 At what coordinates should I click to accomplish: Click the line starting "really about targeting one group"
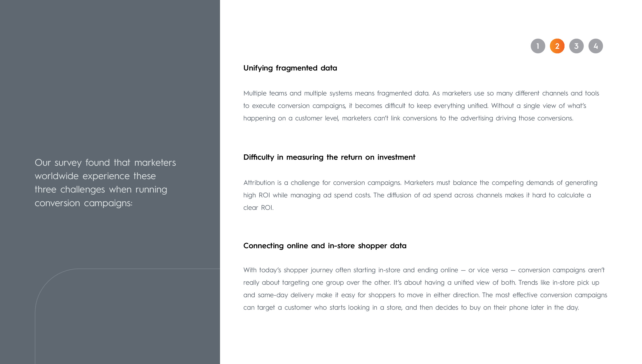click(421, 282)
